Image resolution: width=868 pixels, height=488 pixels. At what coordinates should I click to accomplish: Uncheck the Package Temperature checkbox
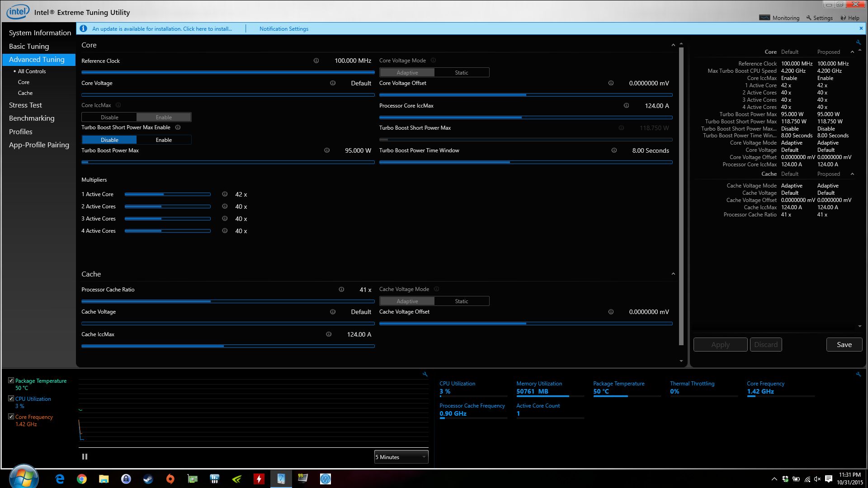click(x=11, y=380)
